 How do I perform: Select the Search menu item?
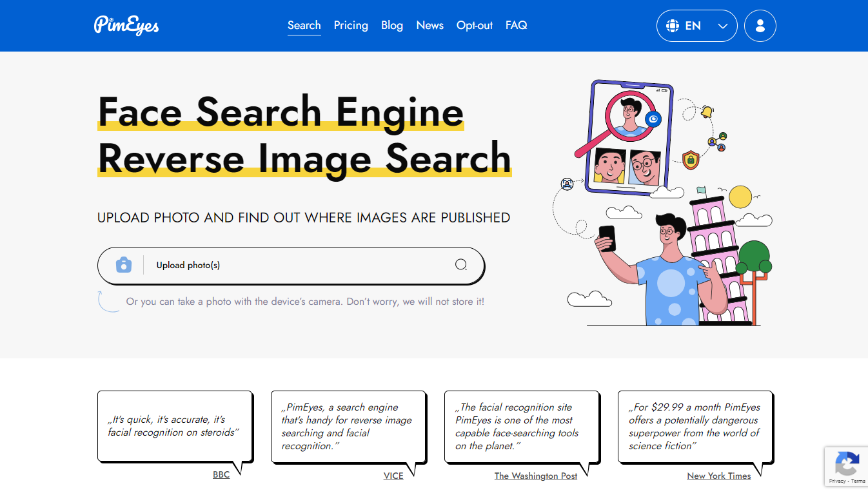click(x=304, y=25)
